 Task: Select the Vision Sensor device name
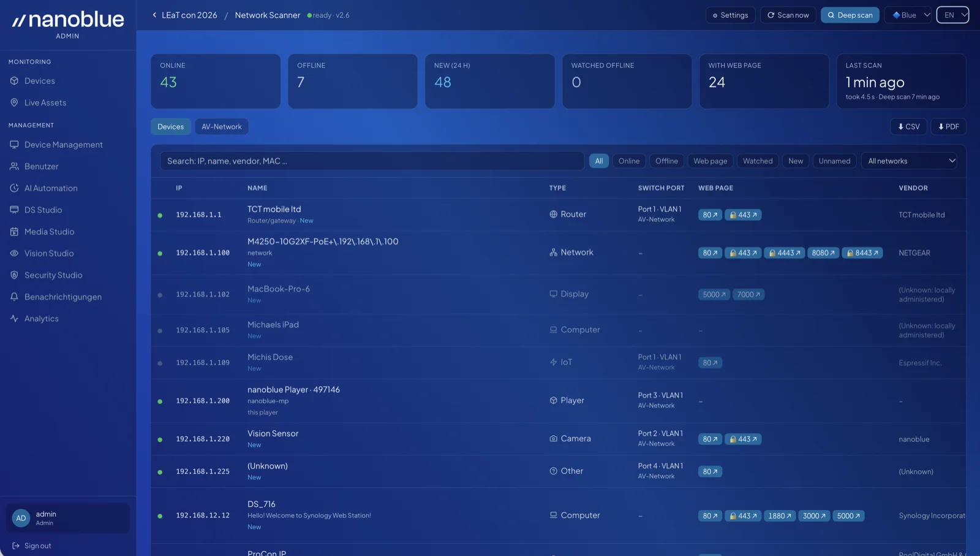tap(273, 433)
